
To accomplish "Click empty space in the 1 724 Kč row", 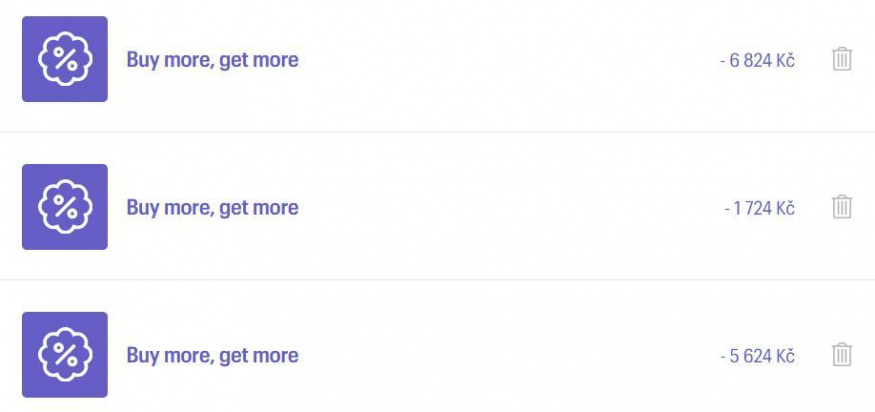I will 502,208.
